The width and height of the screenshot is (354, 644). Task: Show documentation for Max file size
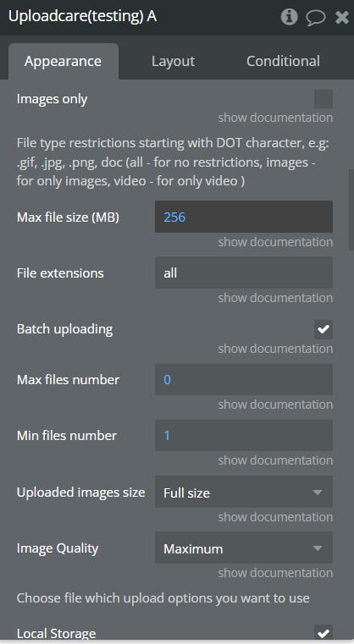point(275,242)
